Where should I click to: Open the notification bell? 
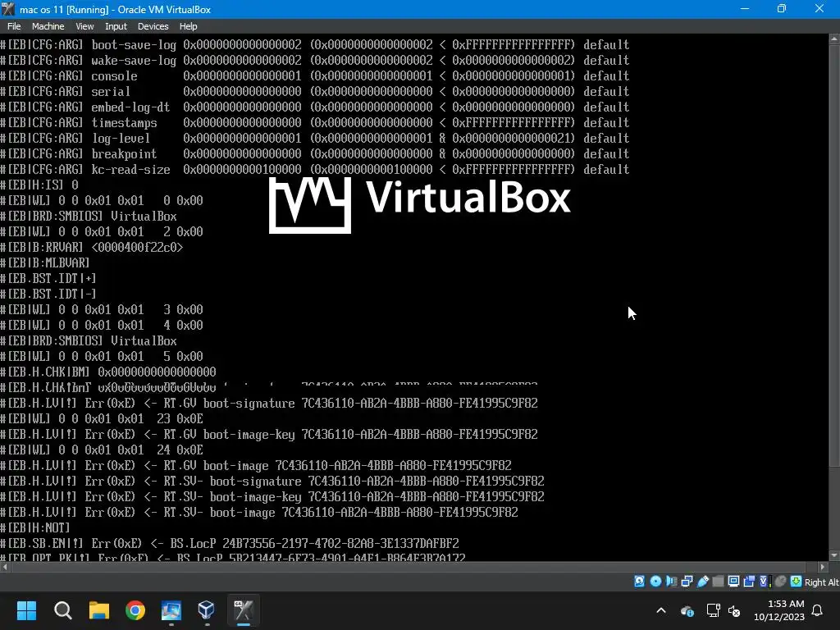click(818, 610)
